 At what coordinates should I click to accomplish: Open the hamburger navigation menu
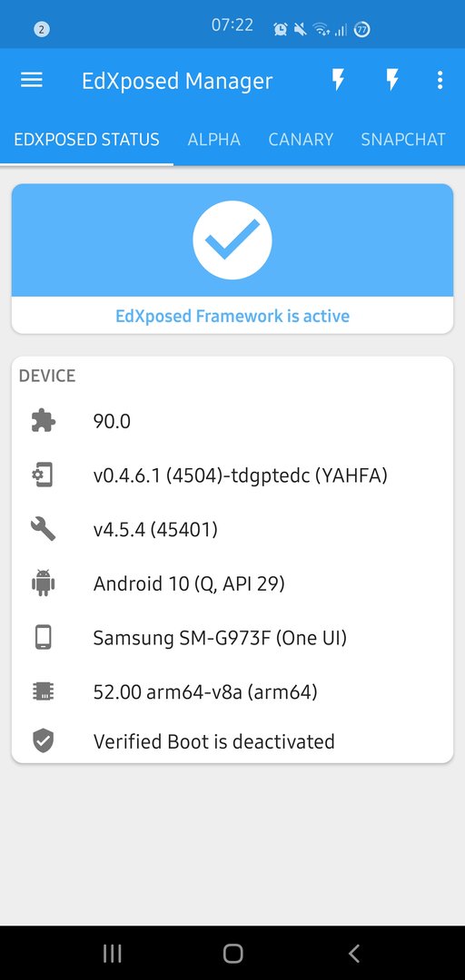click(x=31, y=80)
